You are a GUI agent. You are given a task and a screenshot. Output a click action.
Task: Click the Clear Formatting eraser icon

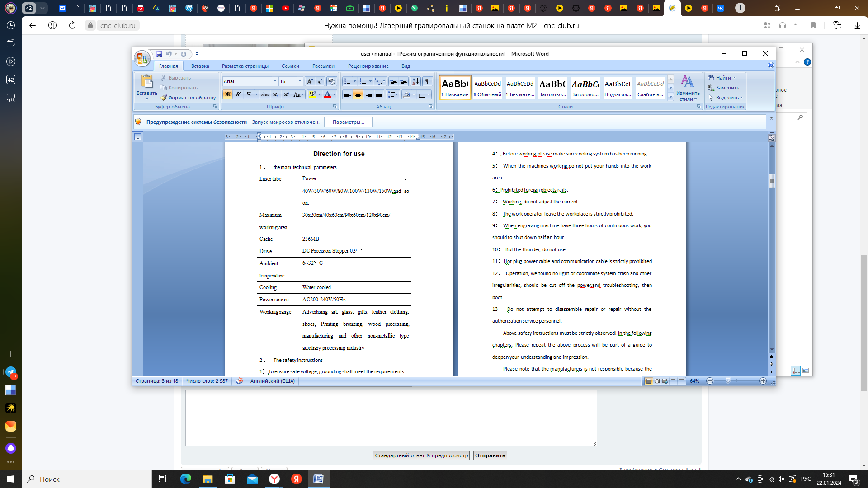[331, 81]
